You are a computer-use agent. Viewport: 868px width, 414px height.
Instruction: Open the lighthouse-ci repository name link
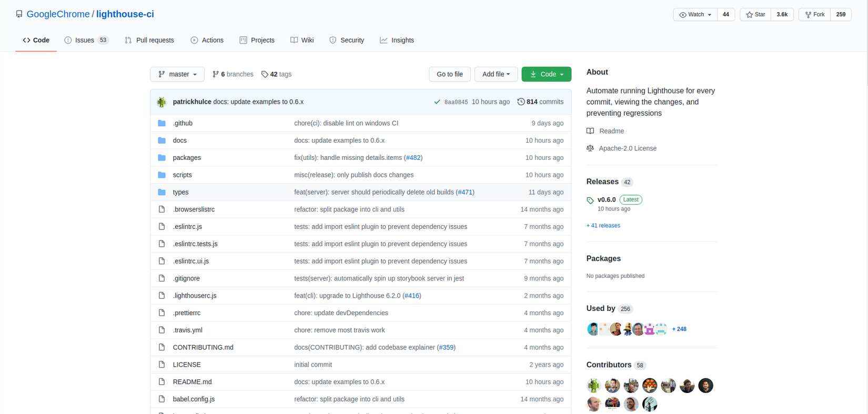pyautogui.click(x=125, y=14)
